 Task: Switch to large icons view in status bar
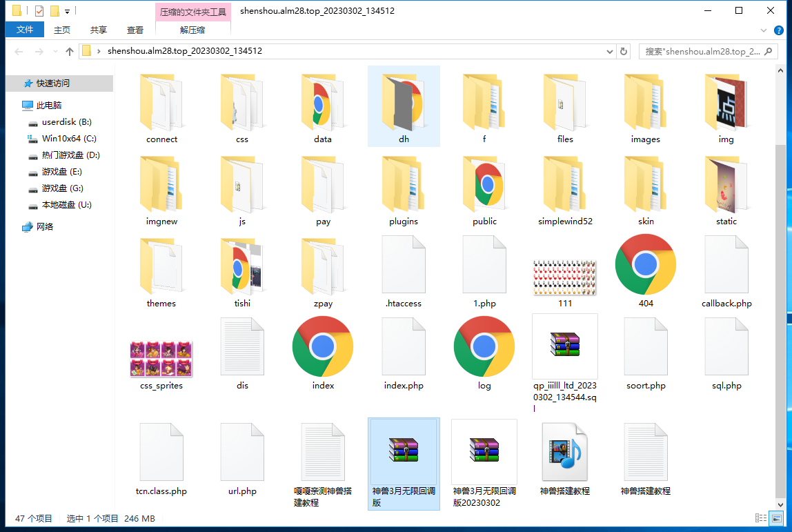click(x=777, y=518)
